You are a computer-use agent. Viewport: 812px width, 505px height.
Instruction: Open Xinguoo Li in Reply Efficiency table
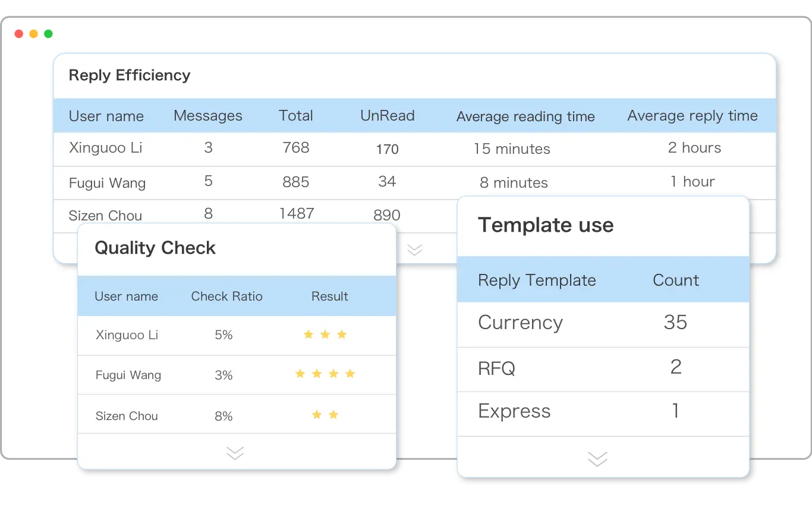[105, 148]
